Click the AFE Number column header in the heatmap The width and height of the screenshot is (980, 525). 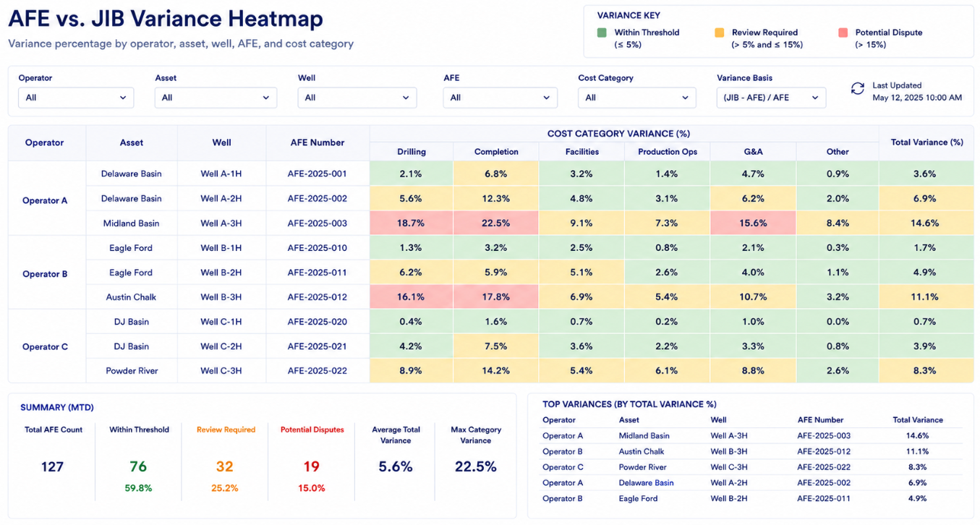pos(318,142)
